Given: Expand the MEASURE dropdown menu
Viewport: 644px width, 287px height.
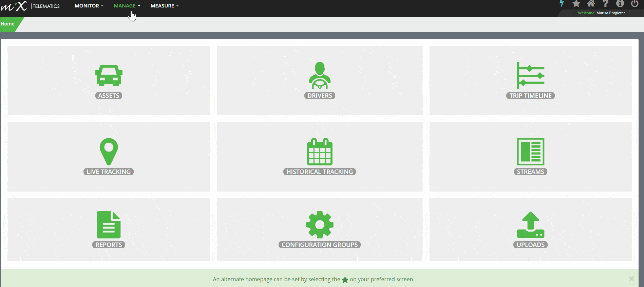Looking at the screenshot, I should point(165,6).
